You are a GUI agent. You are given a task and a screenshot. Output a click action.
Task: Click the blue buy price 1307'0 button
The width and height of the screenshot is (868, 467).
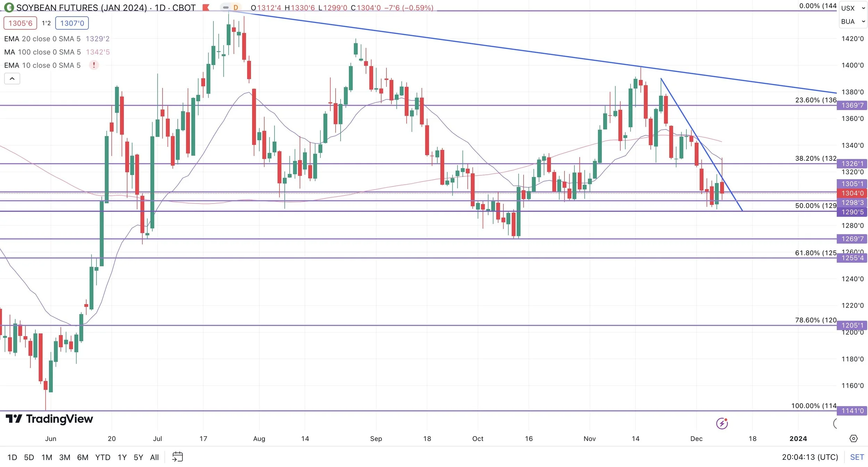point(72,23)
